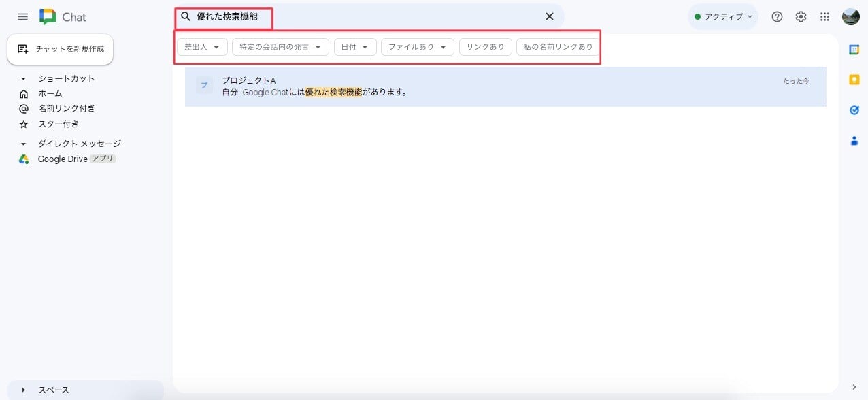Image resolution: width=868 pixels, height=400 pixels.
Task: Open the Google apps grid icon
Action: click(824, 17)
